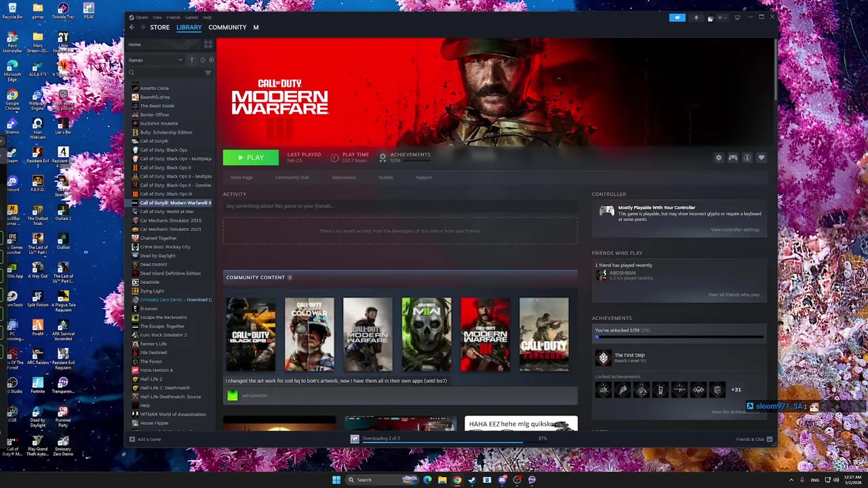The image size is (868, 488).
Task: Click the sort ascending arrow in library sidebar
Action: click(192, 60)
